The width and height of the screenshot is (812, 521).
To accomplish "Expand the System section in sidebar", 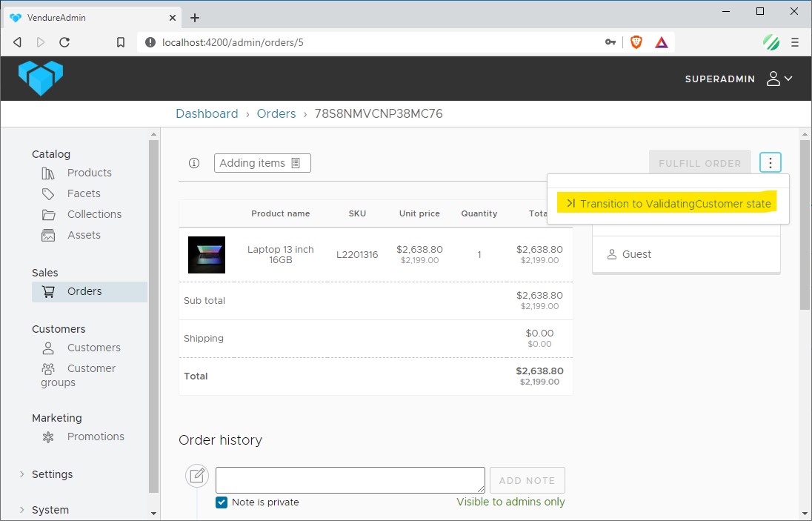I will coord(50,510).
